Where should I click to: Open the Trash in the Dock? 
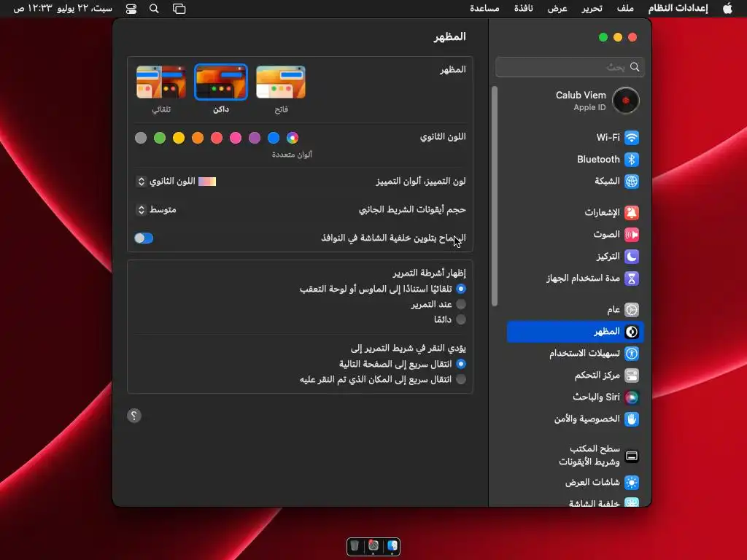[x=355, y=545]
